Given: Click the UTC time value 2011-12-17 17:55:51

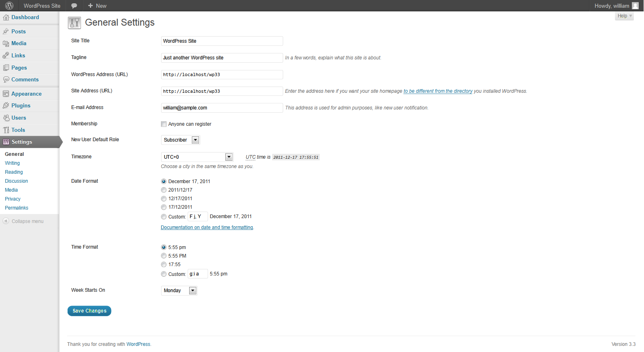Looking at the screenshot, I should click(x=296, y=157).
